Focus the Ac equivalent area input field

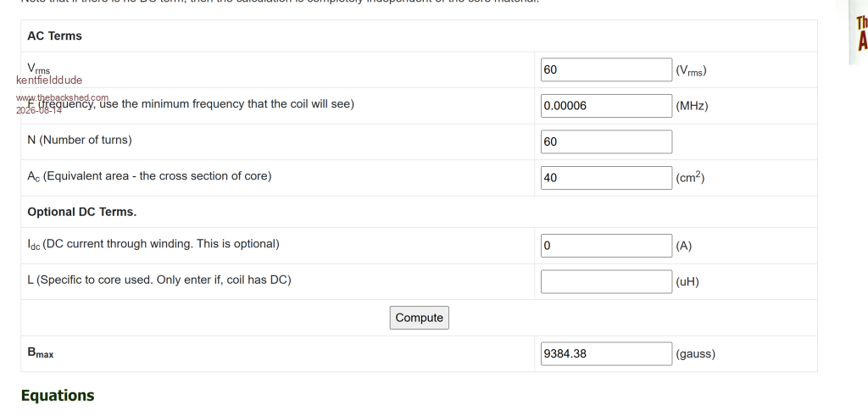pyautogui.click(x=606, y=178)
